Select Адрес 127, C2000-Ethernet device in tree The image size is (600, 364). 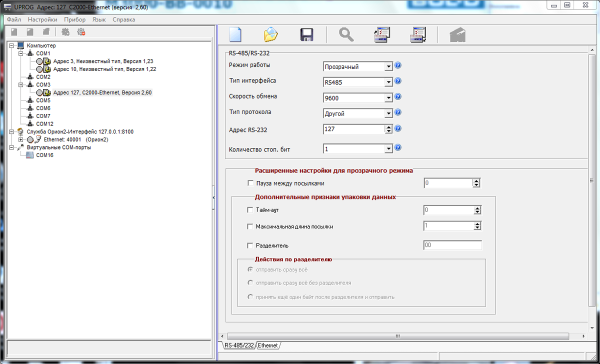(102, 92)
